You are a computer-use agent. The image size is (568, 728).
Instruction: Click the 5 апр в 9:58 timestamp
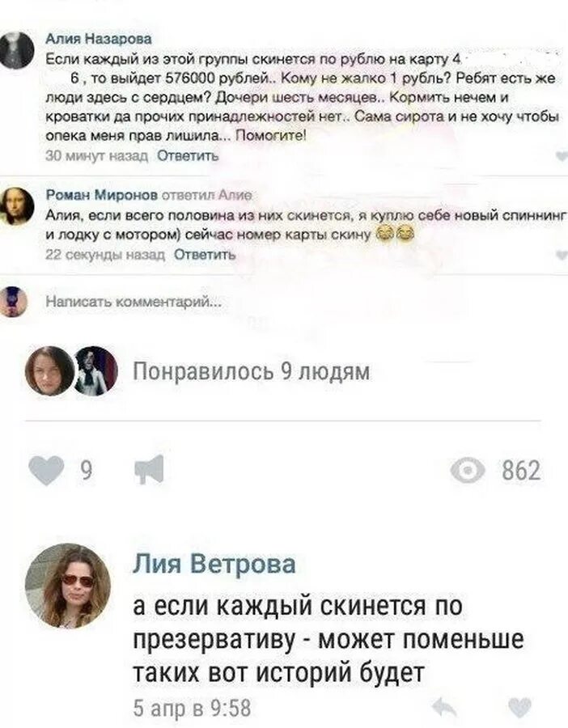pyautogui.click(x=192, y=709)
